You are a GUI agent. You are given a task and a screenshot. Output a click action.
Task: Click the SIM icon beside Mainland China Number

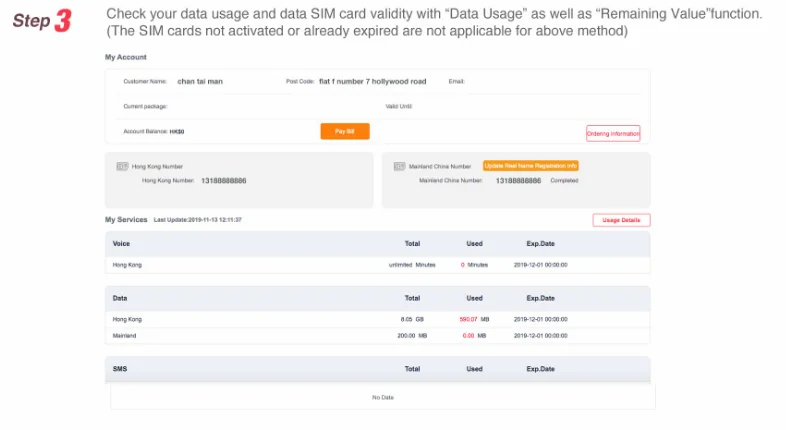click(400, 166)
